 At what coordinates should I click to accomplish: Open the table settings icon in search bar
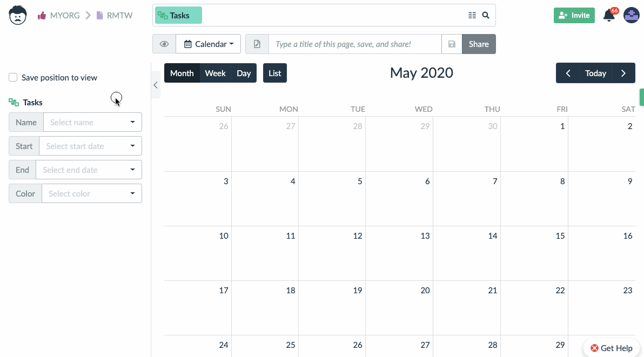pos(472,15)
